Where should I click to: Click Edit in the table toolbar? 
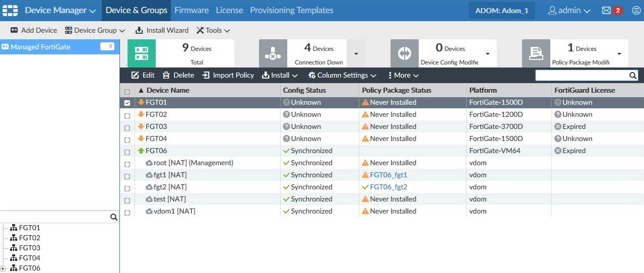(x=143, y=75)
